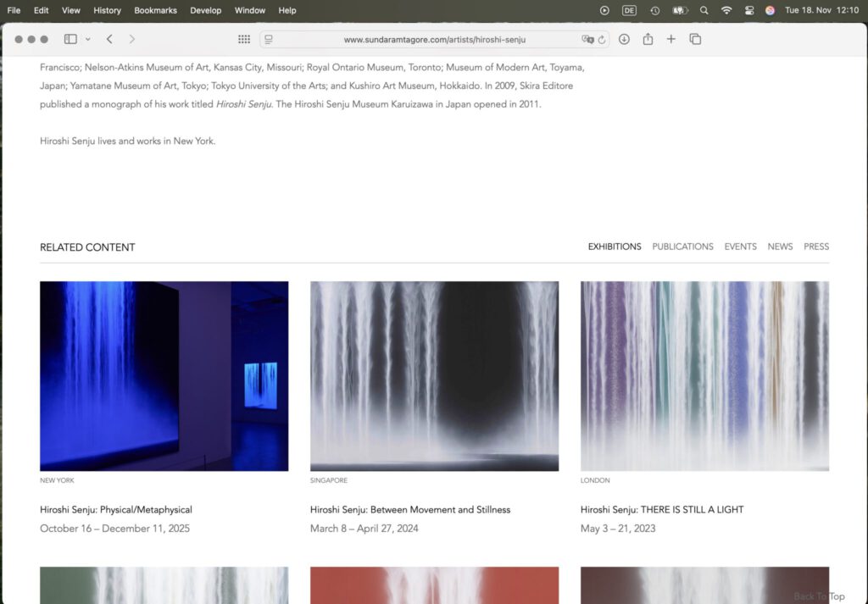Screen dimensions: 868x604
Task: Click the address bar URL field
Action: point(434,40)
